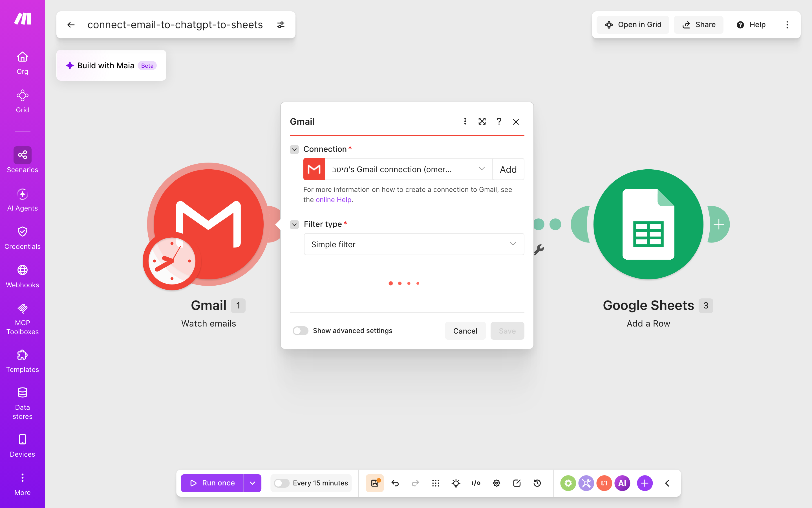This screenshot has height=508, width=812.
Task: Undo the last change
Action: pos(395,483)
